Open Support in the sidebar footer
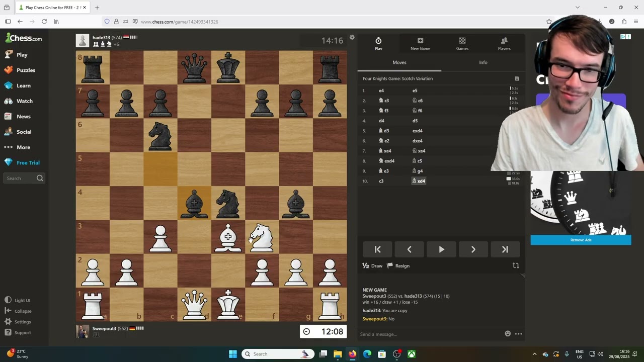The width and height of the screenshot is (644, 362). pyautogui.click(x=18, y=332)
